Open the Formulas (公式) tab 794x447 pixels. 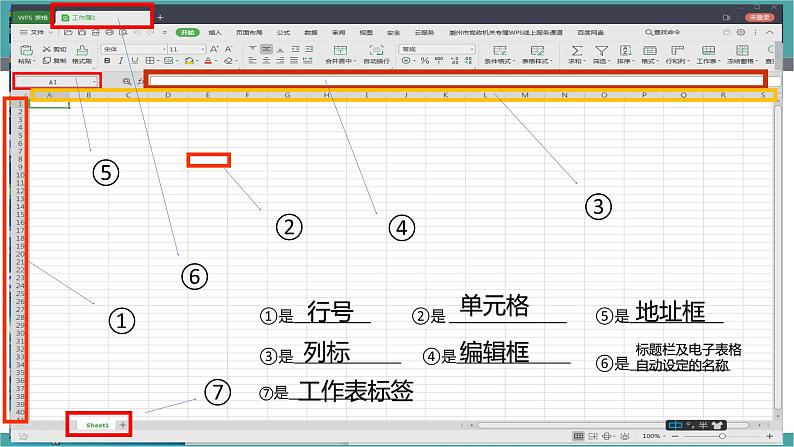(x=283, y=32)
